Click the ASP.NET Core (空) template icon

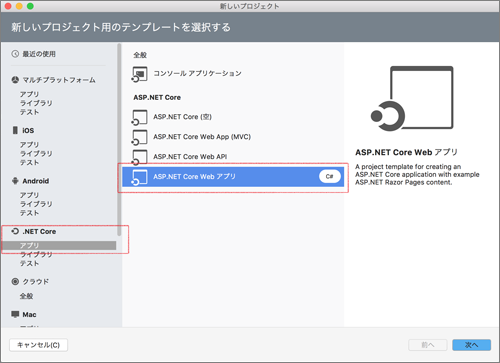[x=139, y=117]
